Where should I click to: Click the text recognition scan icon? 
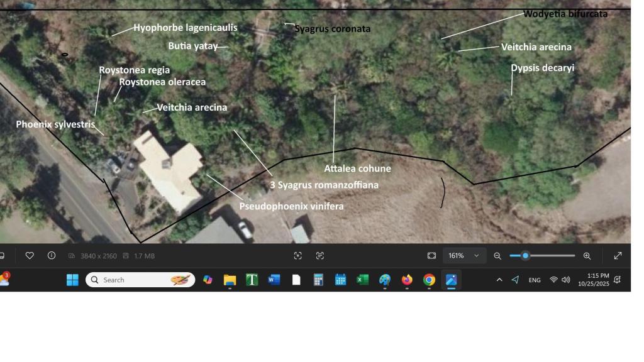(x=320, y=256)
